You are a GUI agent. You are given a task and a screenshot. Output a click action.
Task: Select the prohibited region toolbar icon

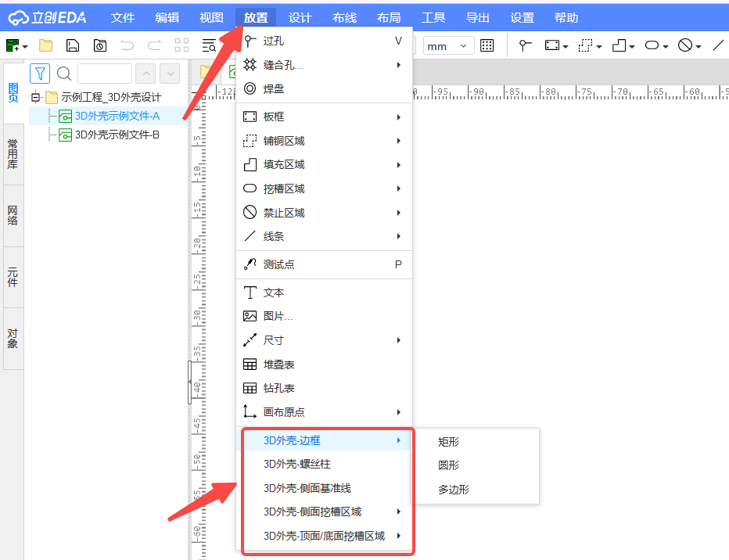point(684,46)
